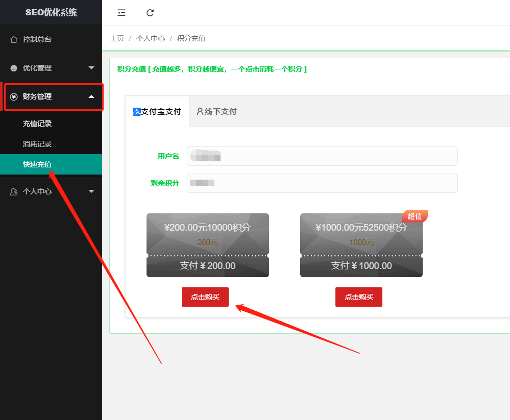
Task: Click 点击购买 under the 1000元 package
Action: 359,297
